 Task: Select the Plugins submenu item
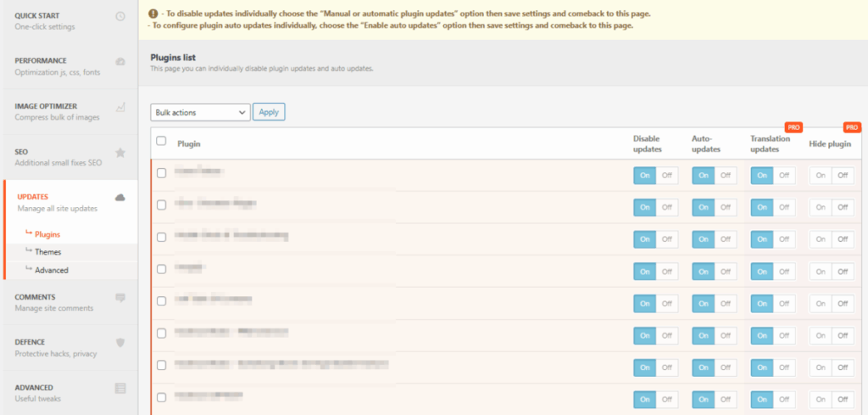click(x=47, y=234)
